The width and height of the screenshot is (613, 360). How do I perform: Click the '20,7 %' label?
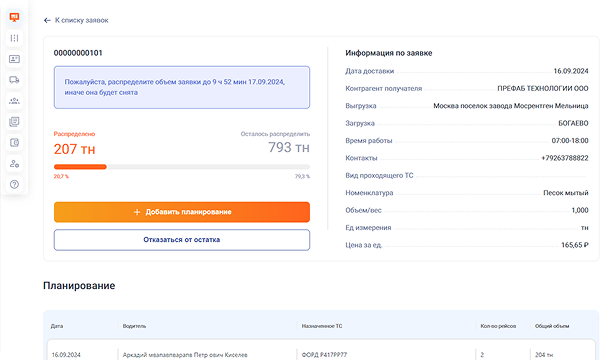[61, 177]
